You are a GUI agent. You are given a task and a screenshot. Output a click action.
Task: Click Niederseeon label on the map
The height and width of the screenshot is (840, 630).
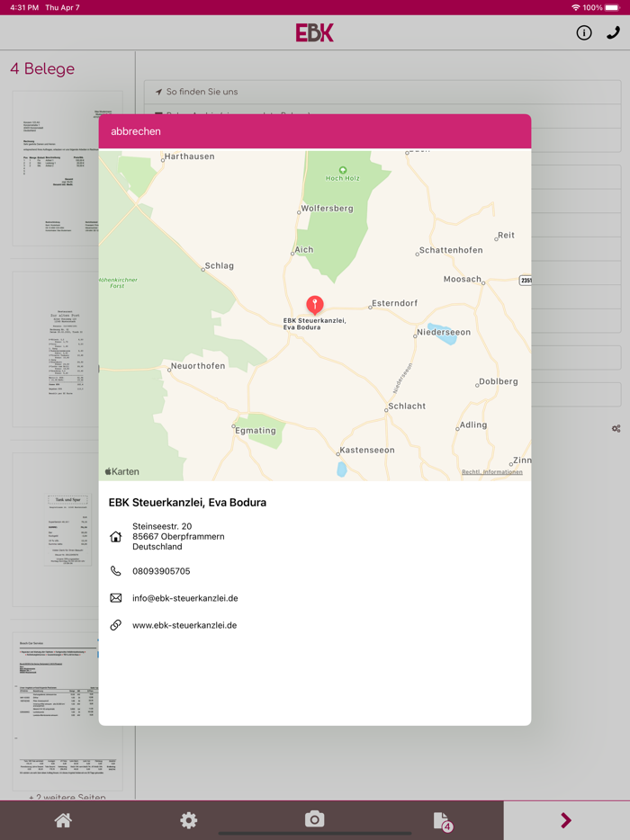[x=444, y=332]
